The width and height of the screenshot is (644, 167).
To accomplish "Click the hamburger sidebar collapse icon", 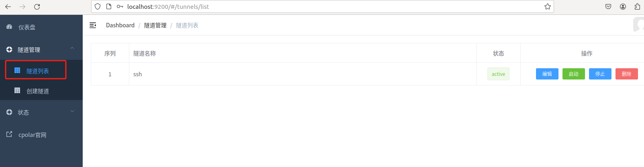I will 93,25.
